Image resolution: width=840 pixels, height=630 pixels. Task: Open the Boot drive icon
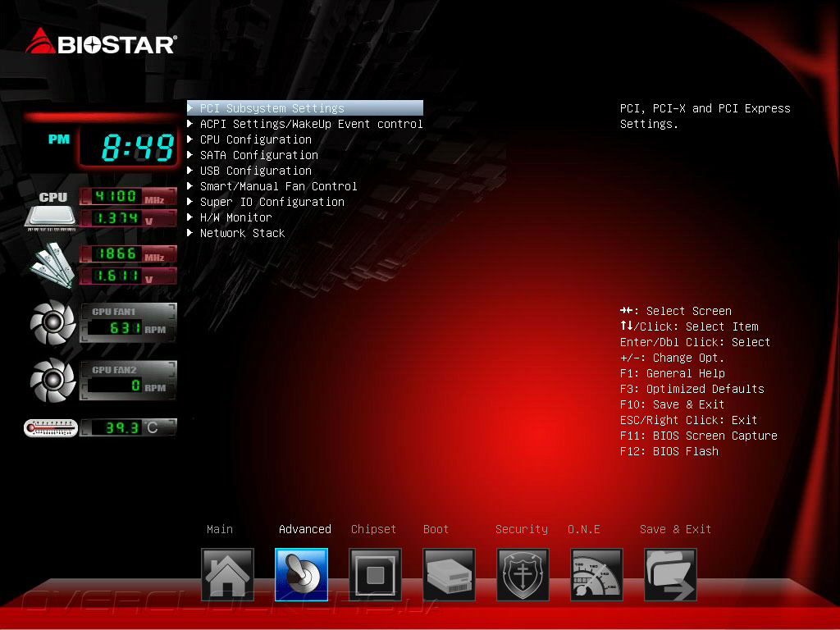[449, 574]
